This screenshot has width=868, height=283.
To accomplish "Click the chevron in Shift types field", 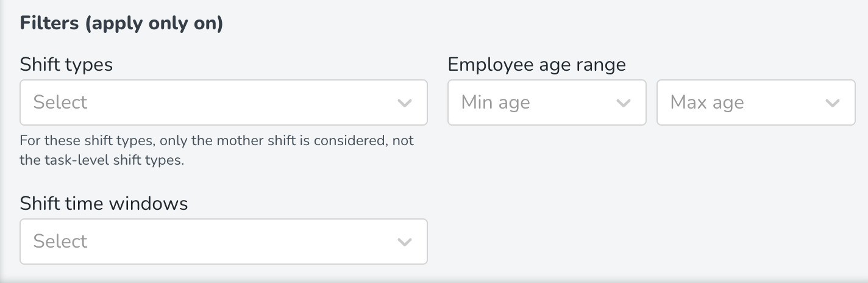I will coord(405,103).
